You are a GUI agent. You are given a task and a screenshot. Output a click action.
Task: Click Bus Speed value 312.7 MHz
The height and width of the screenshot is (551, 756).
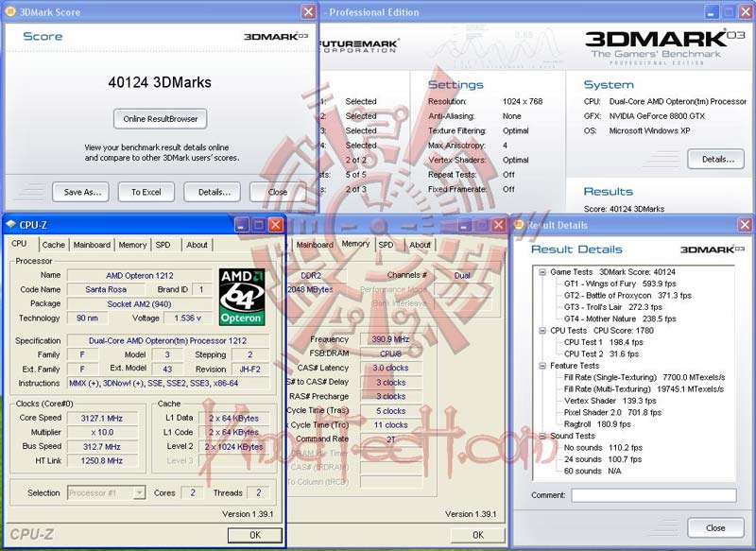click(102, 447)
